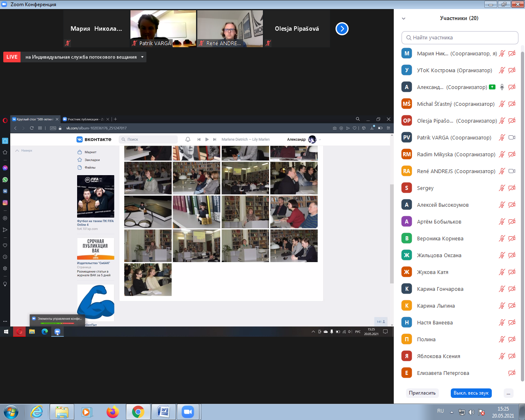Select participant Карина Лыгина
This screenshot has height=420, width=525.
459,306
